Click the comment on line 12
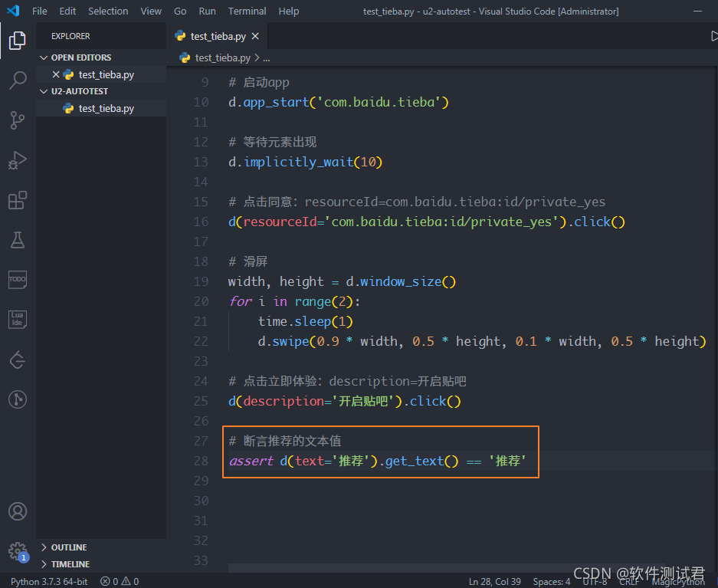Viewport: 718px width, 588px height. coord(273,142)
